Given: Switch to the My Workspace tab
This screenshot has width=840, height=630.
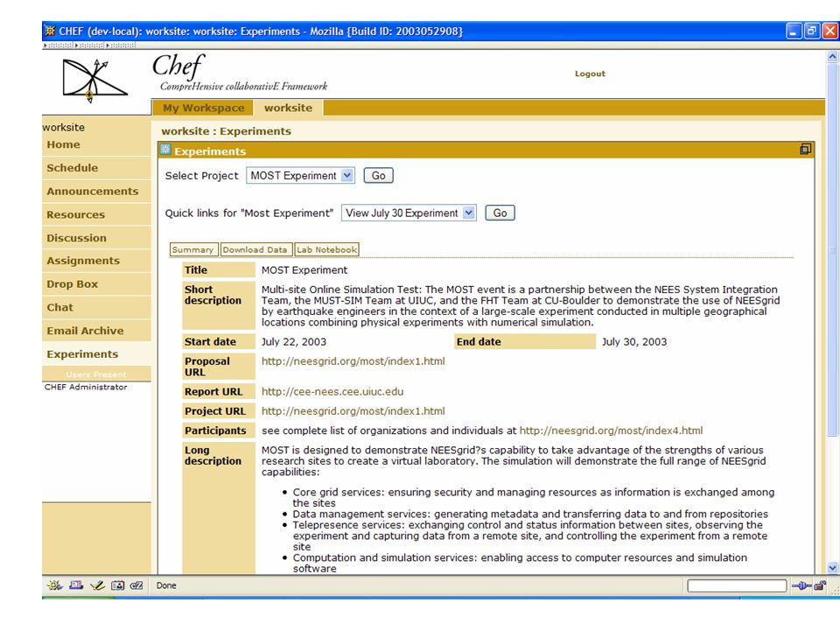Looking at the screenshot, I should coord(204,108).
